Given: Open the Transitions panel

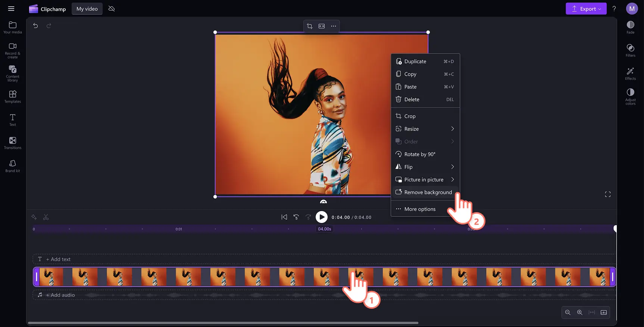Looking at the screenshot, I should click(x=13, y=143).
